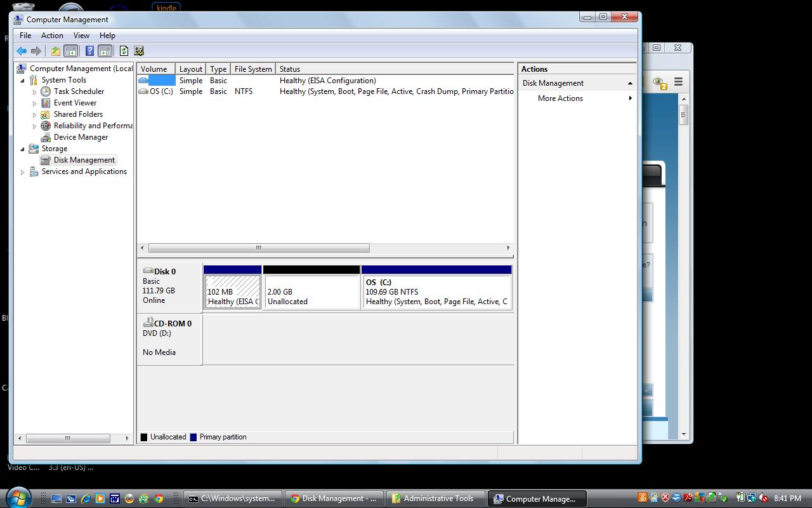The height and width of the screenshot is (508, 812).
Task: Click the blue Help question mark icon
Action: pos(89,51)
